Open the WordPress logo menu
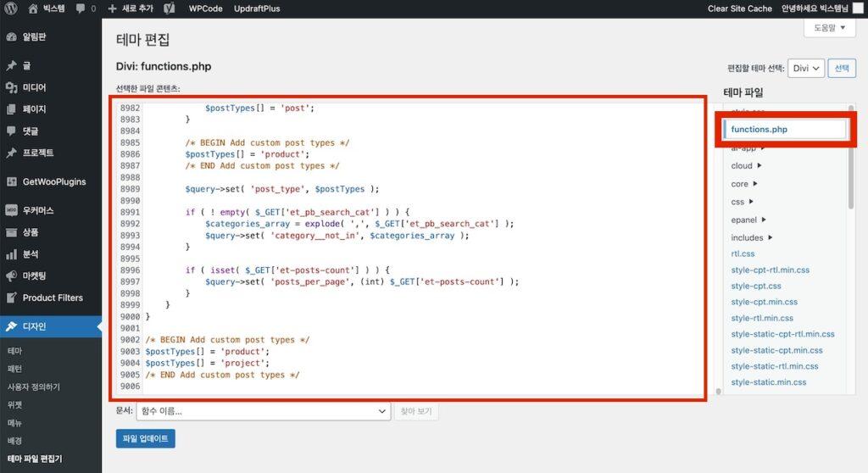 [11, 8]
